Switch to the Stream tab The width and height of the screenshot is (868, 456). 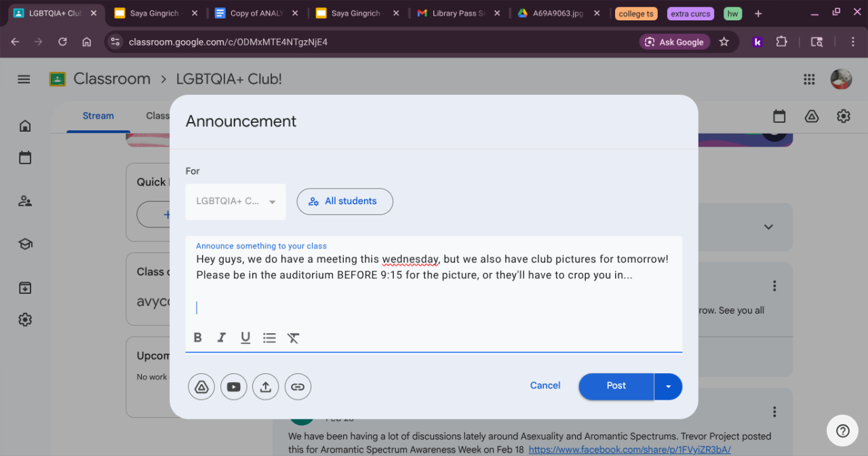click(x=98, y=116)
